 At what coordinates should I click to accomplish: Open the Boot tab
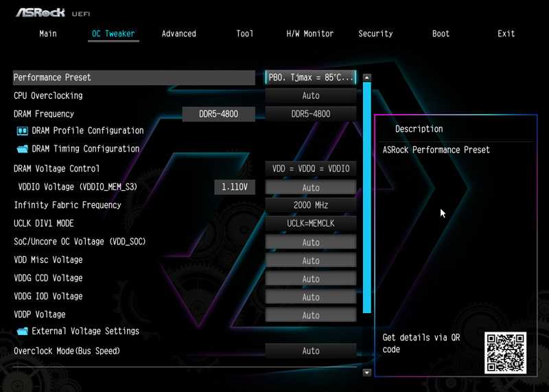[441, 34]
